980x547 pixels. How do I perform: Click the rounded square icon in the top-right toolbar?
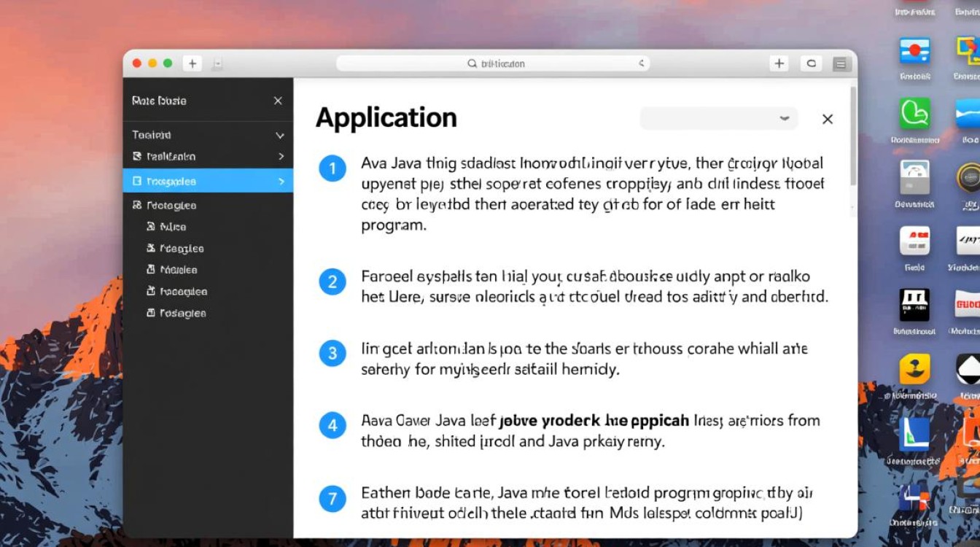[x=811, y=63]
